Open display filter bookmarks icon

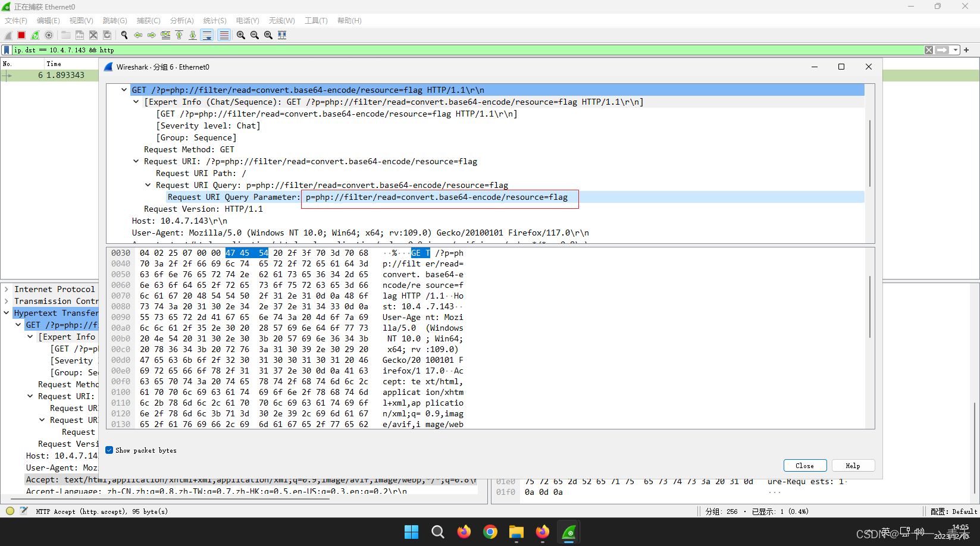7,50
